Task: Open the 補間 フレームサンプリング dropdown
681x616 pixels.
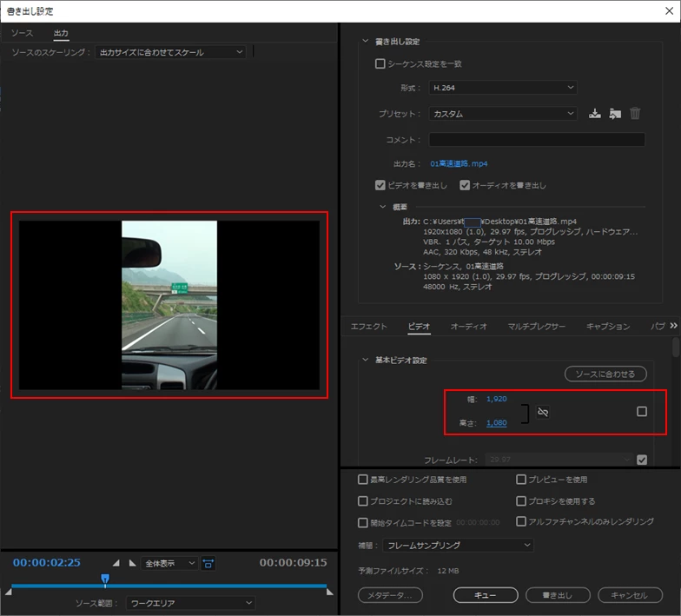Action: [458, 546]
